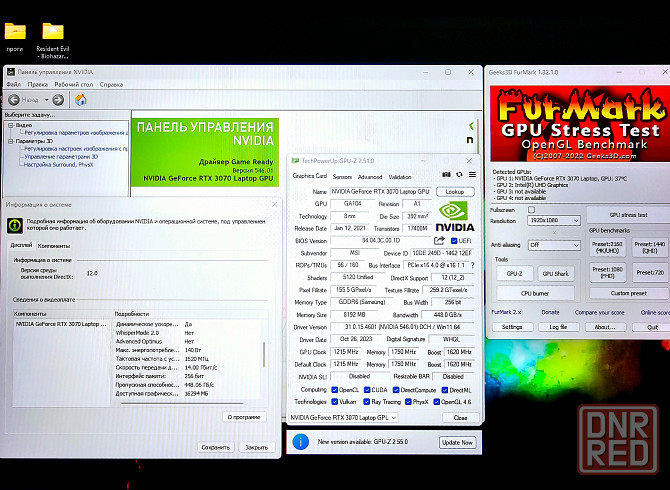This screenshot has height=490, width=670.
Task: Click 'Закрыть' button in system info
Action: (x=256, y=447)
